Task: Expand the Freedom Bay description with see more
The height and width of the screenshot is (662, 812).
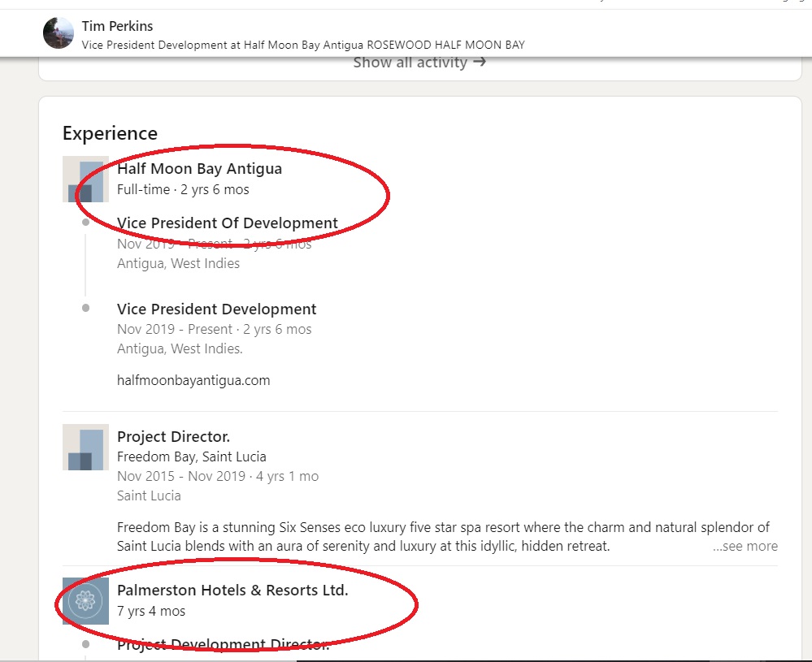Action: (x=745, y=546)
